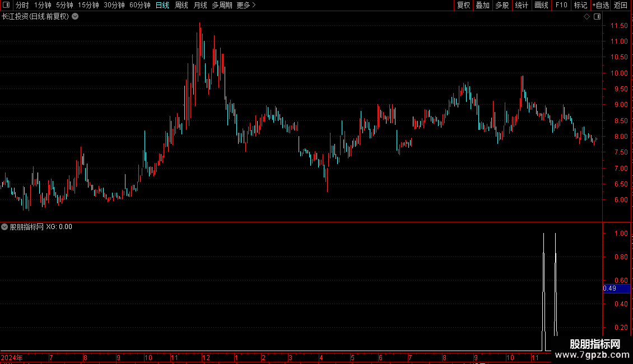This screenshot has width=633, height=364.
Task: Expand the 股朋指标网 indicator dropdown
Action: point(4,227)
